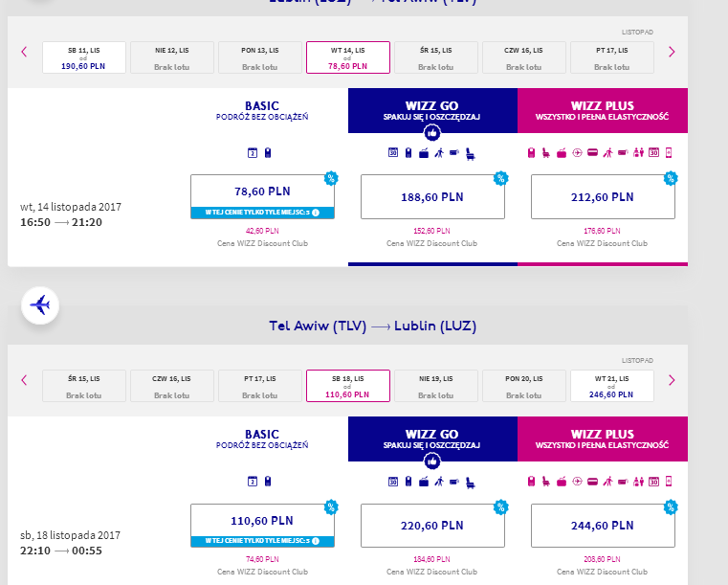Click the calendar check-in icon under return BASIC
The height and width of the screenshot is (585, 728).
[253, 482]
